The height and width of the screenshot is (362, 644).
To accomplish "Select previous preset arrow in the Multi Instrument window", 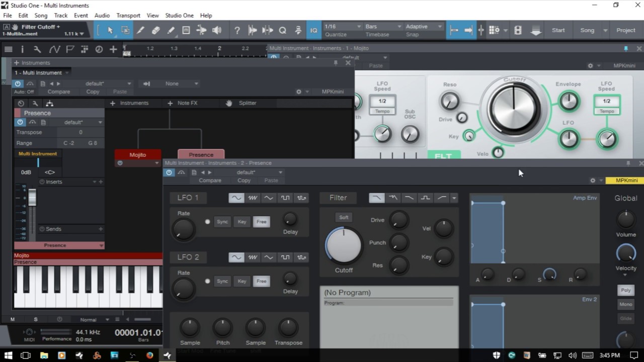I will [51, 84].
